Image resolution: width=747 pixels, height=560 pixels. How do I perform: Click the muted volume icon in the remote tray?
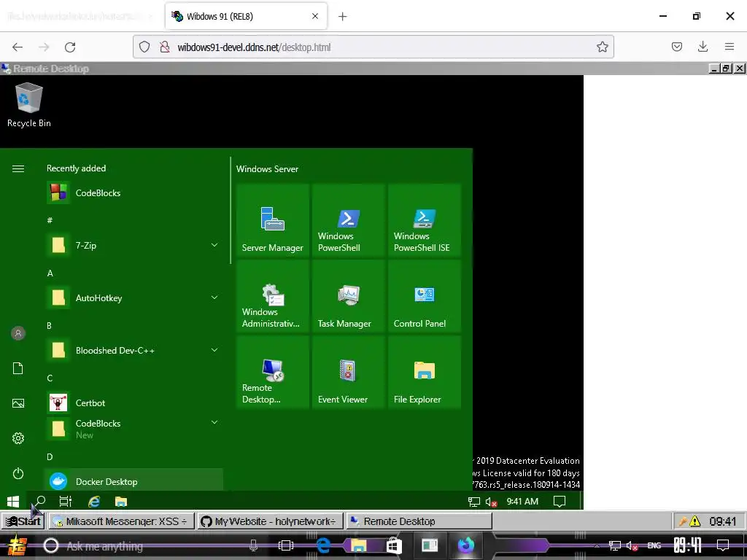(x=491, y=502)
